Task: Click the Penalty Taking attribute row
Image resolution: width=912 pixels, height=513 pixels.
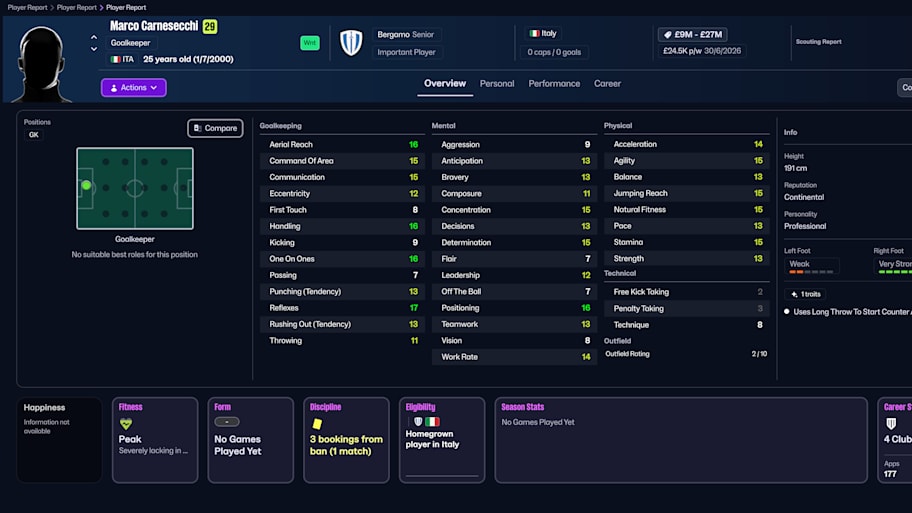Action: [686, 308]
